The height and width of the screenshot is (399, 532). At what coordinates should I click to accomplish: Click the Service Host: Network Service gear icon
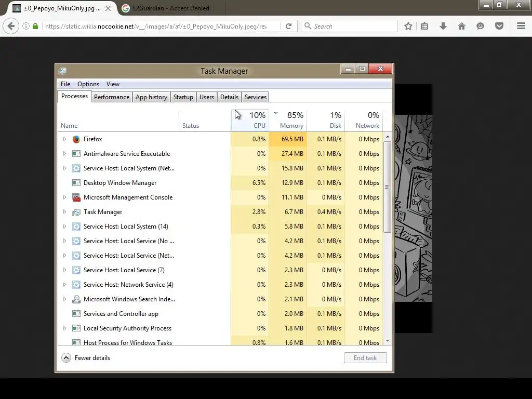point(76,285)
